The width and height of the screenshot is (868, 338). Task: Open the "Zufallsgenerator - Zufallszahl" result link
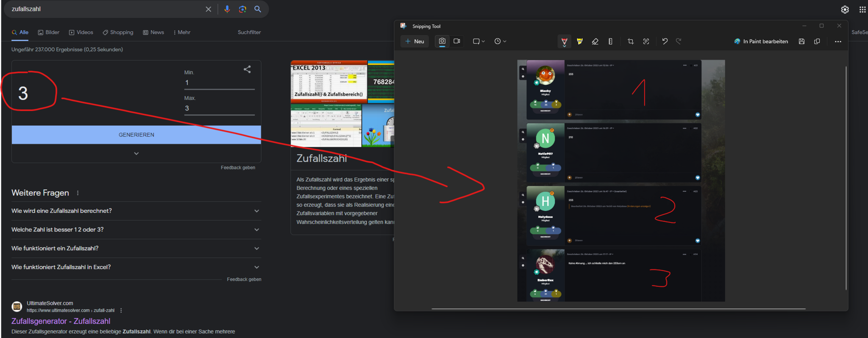(61, 321)
